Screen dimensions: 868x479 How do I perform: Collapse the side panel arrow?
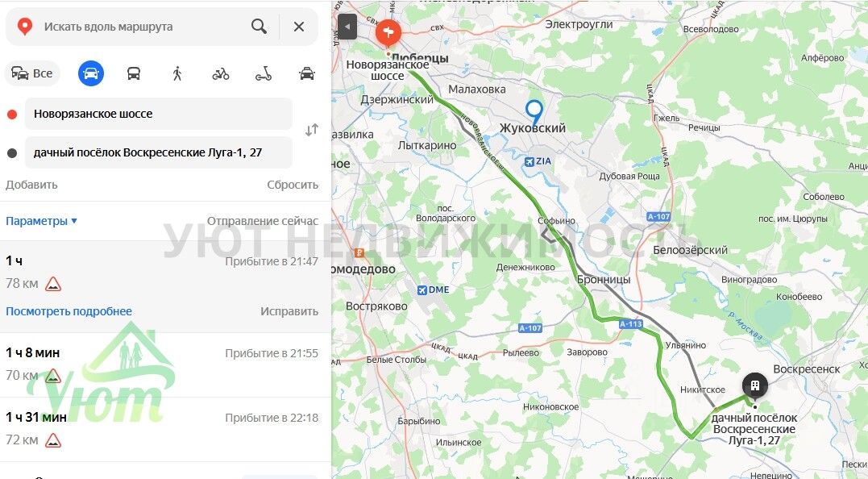(347, 26)
